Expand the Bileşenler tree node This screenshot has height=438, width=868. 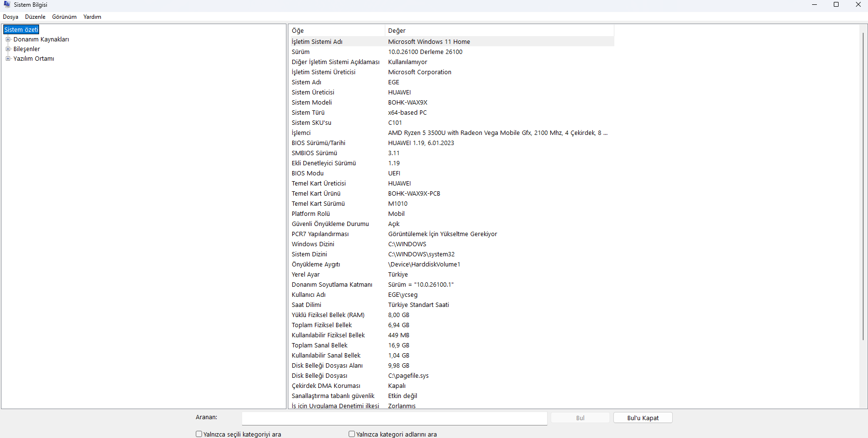coord(8,49)
